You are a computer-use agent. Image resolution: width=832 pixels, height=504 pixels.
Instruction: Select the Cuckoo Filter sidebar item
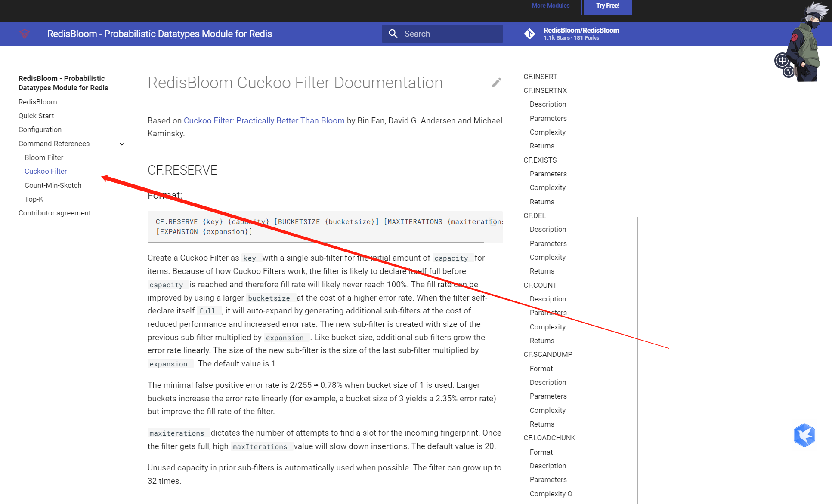pyautogui.click(x=46, y=171)
